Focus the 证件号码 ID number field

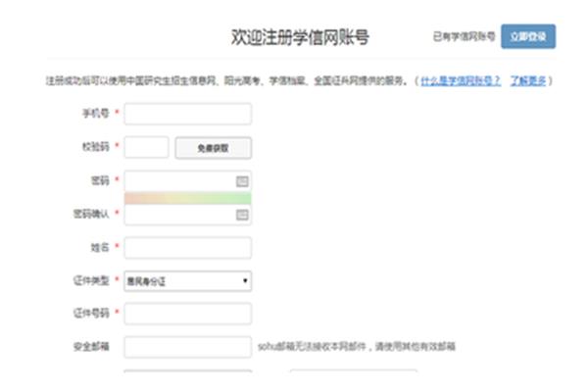(188, 314)
